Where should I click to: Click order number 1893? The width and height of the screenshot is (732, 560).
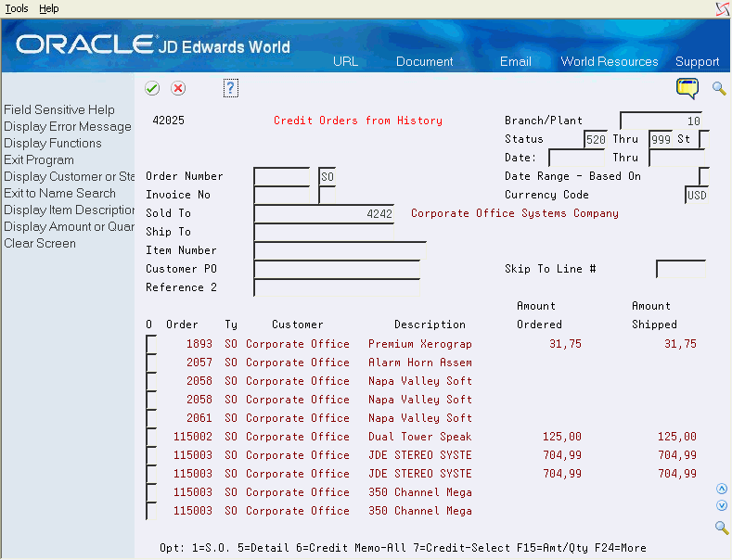pos(199,344)
